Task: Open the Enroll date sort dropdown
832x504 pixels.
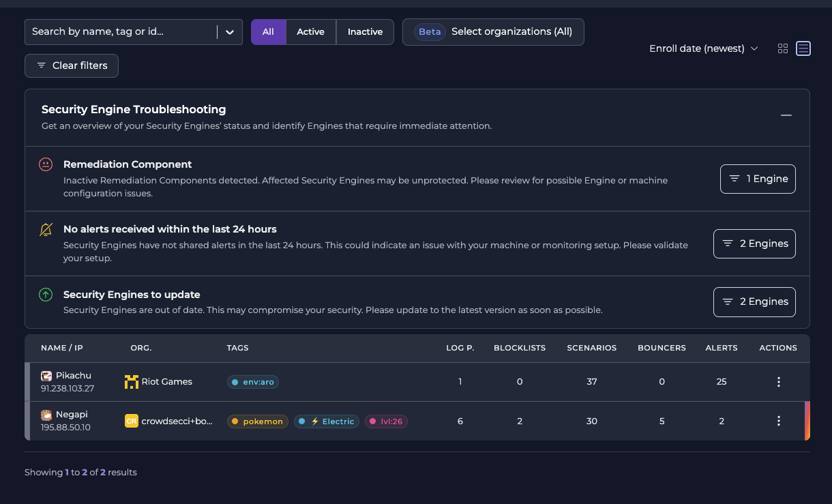Action: 703,48
